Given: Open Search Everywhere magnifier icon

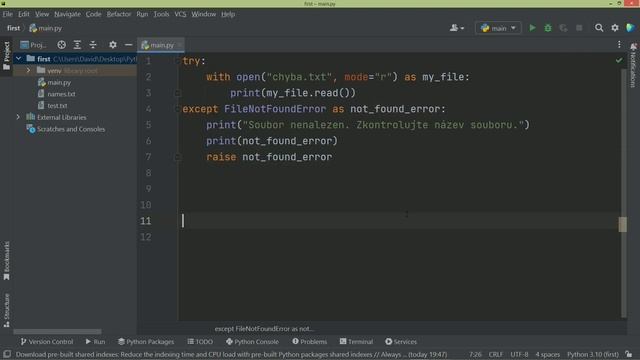Looking at the screenshot, I should pyautogui.click(x=599, y=28).
